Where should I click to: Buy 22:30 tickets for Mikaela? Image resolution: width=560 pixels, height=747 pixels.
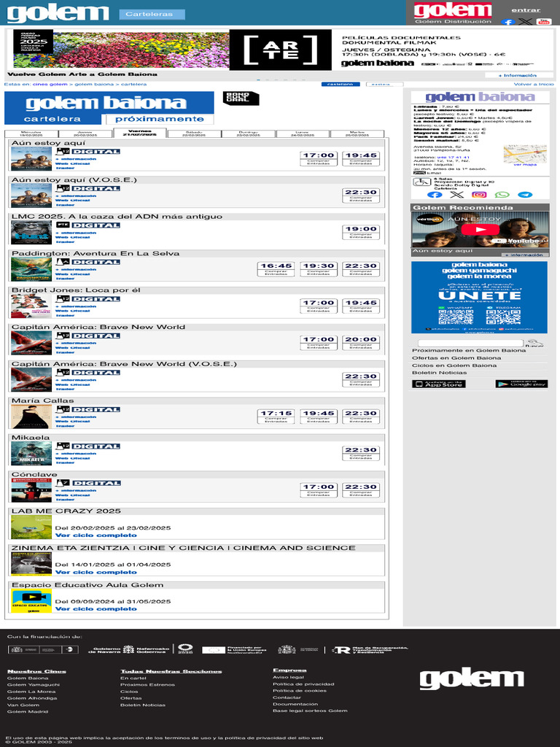[361, 453]
